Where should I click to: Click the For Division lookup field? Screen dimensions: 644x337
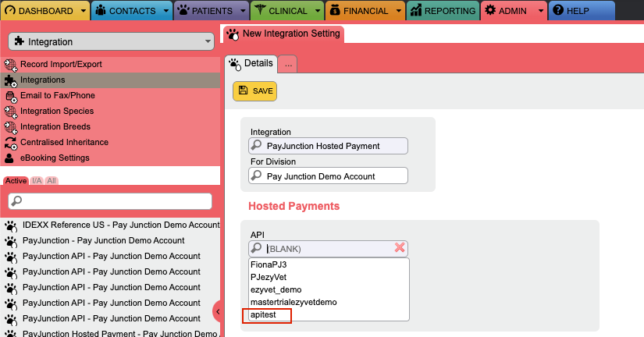(x=328, y=176)
